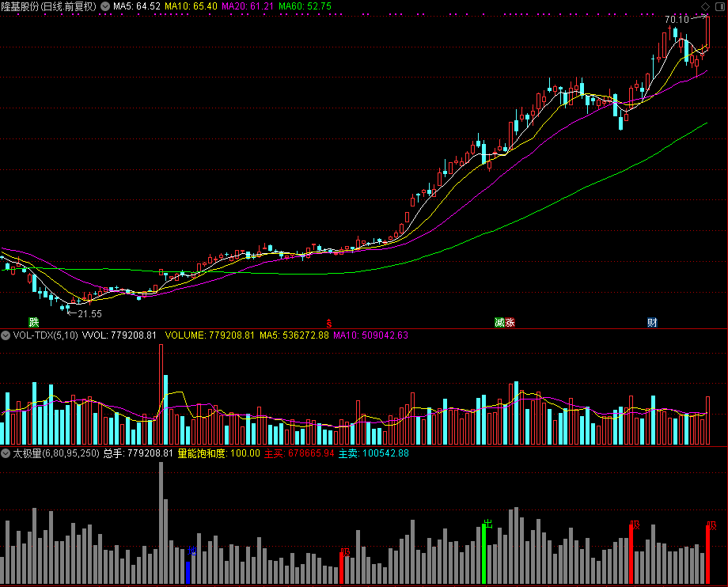
Task: Click the 21.55 low price annotation
Action: [89, 314]
